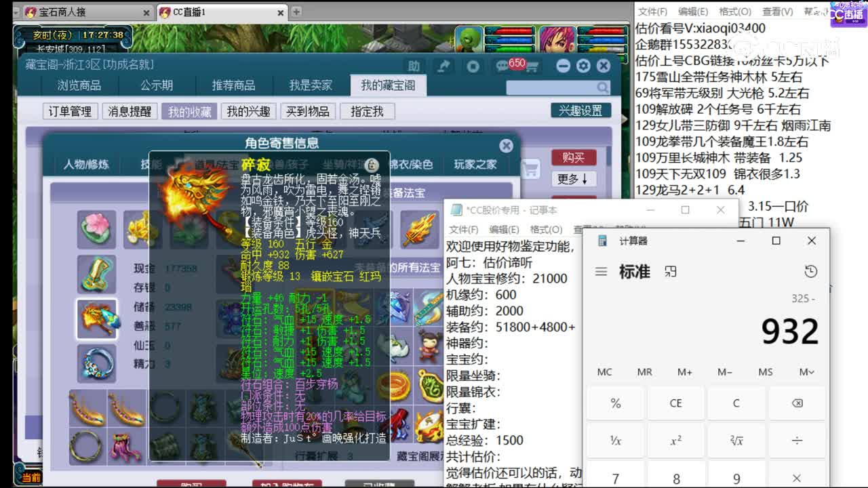Click the share arrow icon in 藏宝阁 header

tap(443, 66)
